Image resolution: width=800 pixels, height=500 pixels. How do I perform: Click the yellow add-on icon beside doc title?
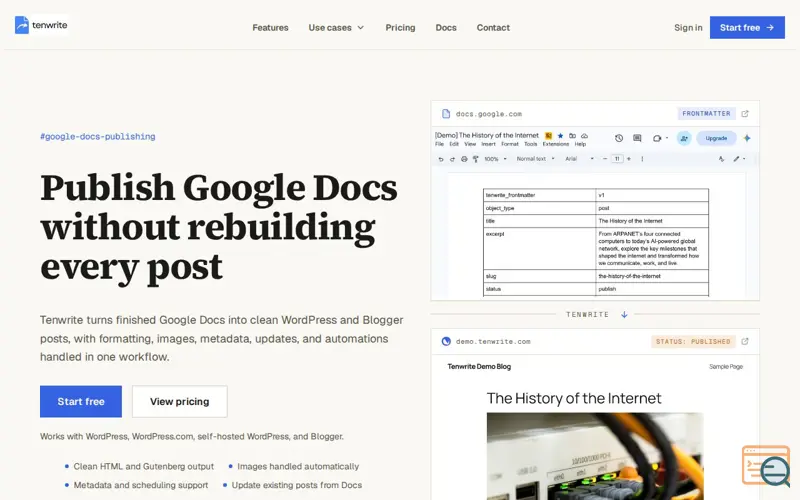coord(548,136)
